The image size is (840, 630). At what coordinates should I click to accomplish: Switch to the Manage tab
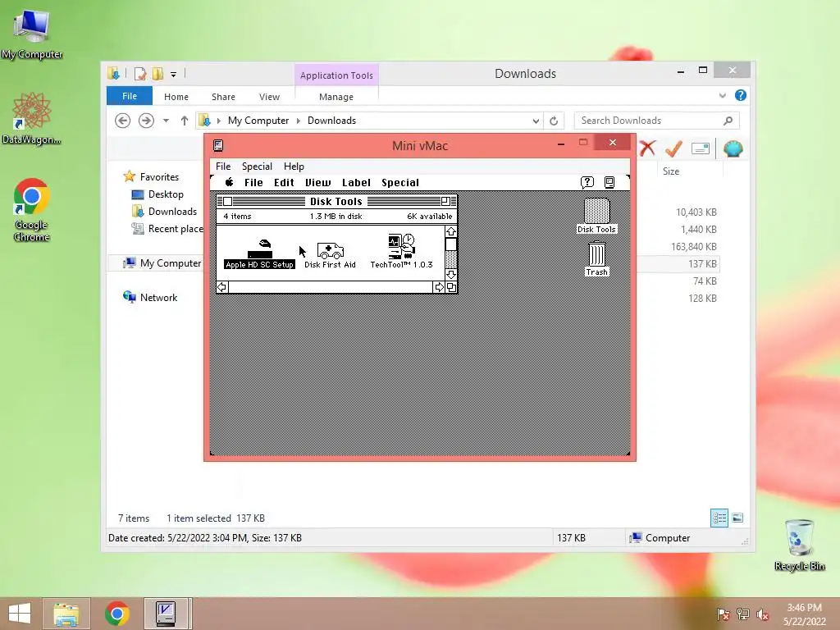coord(336,97)
